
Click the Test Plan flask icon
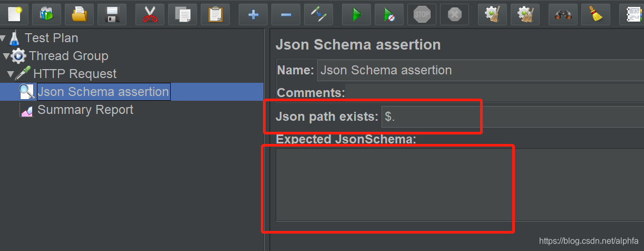14,38
